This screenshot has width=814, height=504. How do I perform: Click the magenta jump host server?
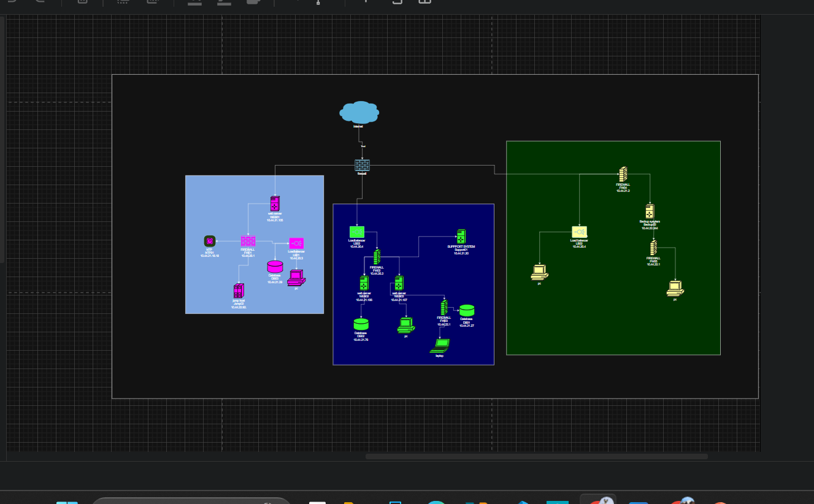pos(239,291)
